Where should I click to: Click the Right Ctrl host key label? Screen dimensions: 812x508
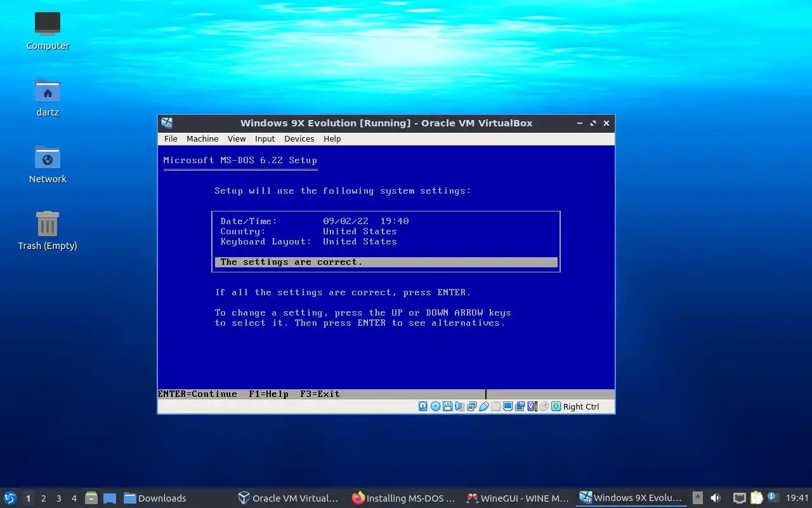(581, 406)
